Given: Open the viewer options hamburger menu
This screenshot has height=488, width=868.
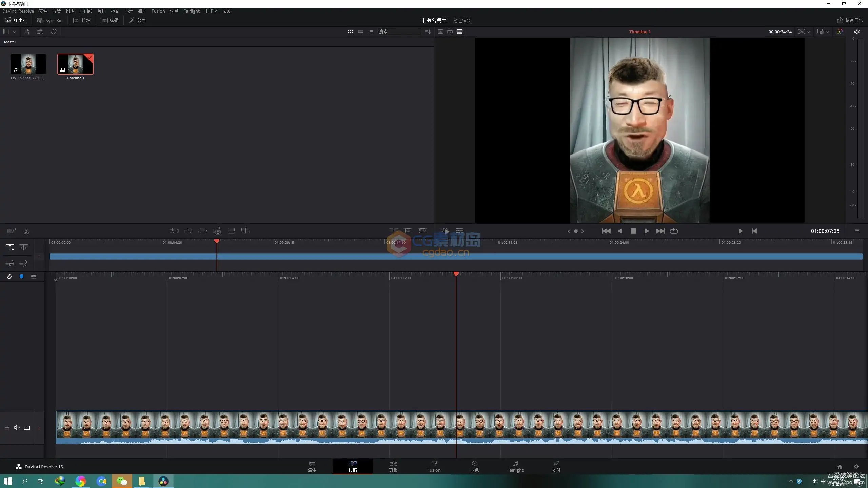Looking at the screenshot, I should 857,231.
